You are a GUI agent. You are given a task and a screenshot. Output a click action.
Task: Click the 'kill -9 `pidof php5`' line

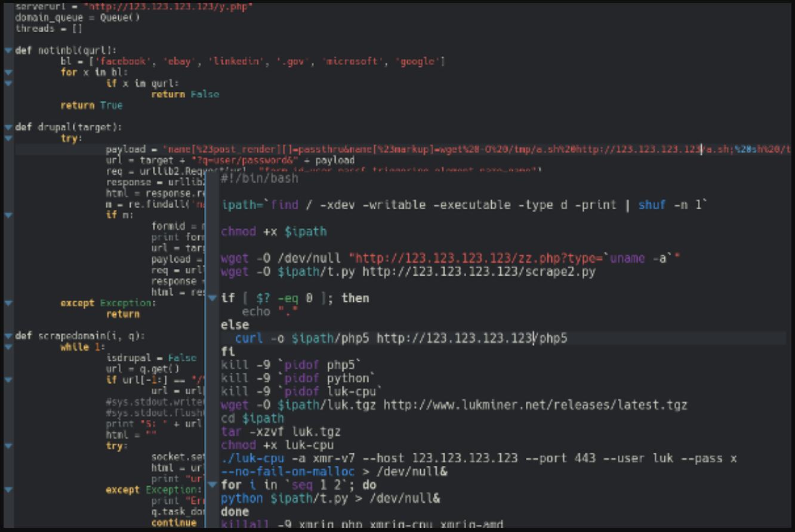pos(291,365)
